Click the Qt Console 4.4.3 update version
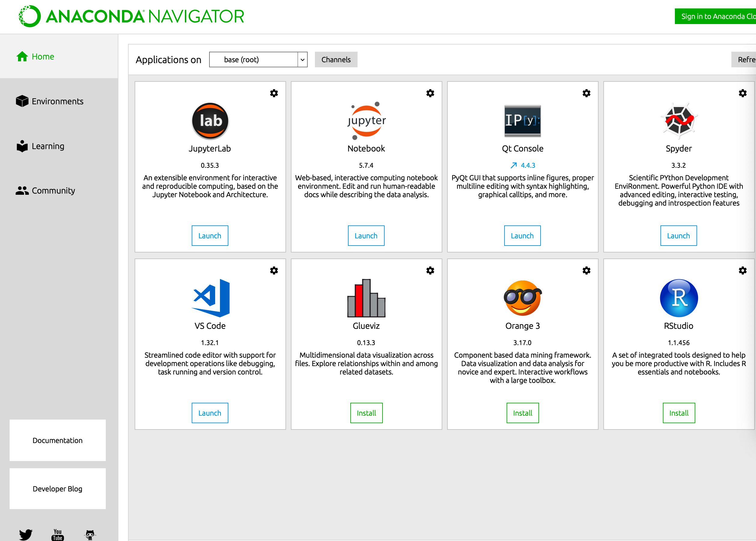756x541 pixels. 528,166
